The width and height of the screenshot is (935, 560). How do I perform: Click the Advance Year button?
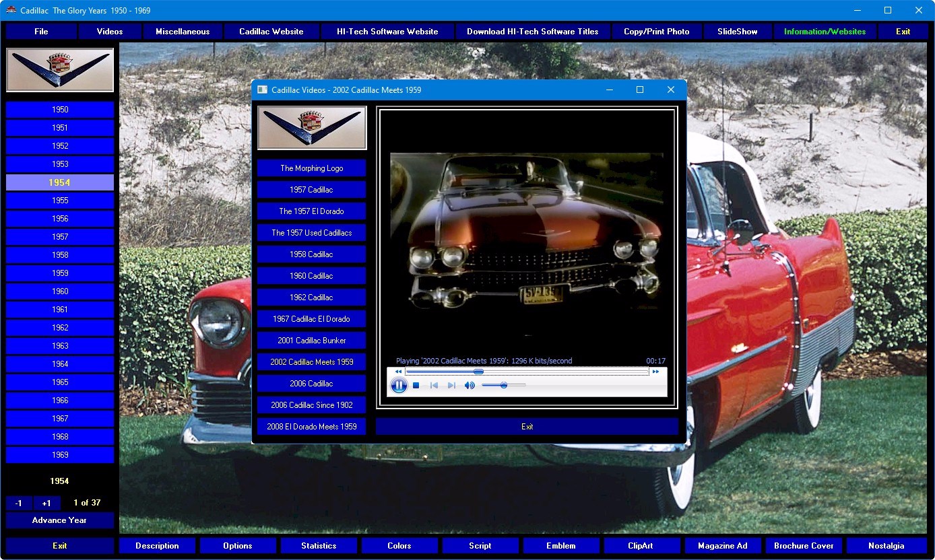(x=60, y=520)
